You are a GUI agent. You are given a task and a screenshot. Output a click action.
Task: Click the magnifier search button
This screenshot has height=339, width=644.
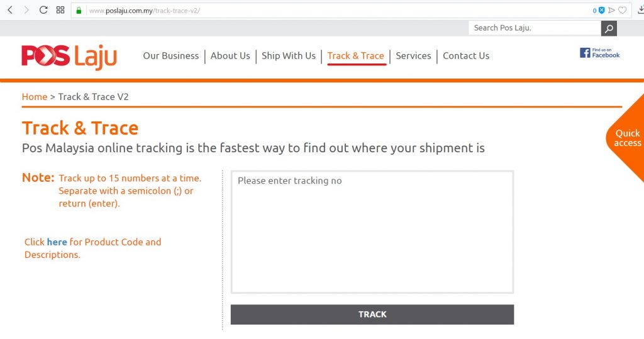[609, 28]
